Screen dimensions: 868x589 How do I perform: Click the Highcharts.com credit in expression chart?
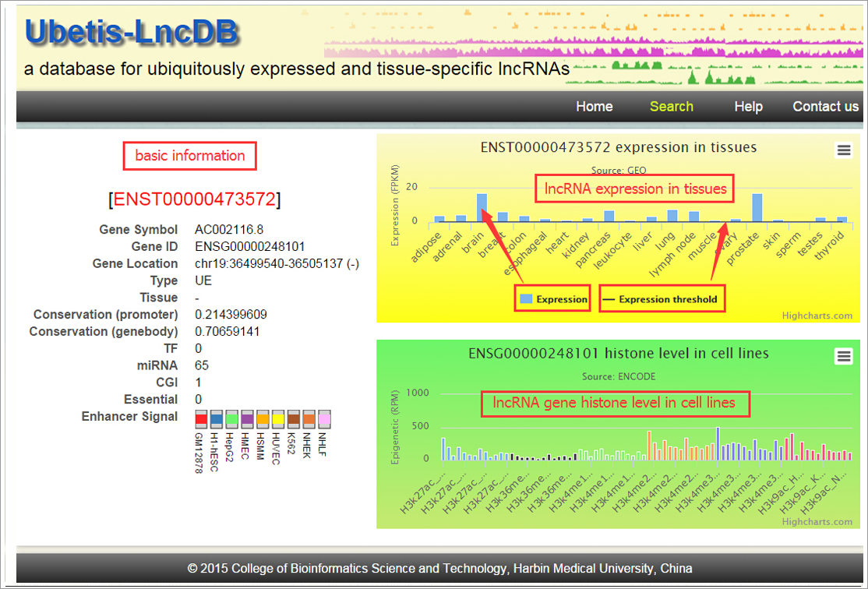coord(817,316)
